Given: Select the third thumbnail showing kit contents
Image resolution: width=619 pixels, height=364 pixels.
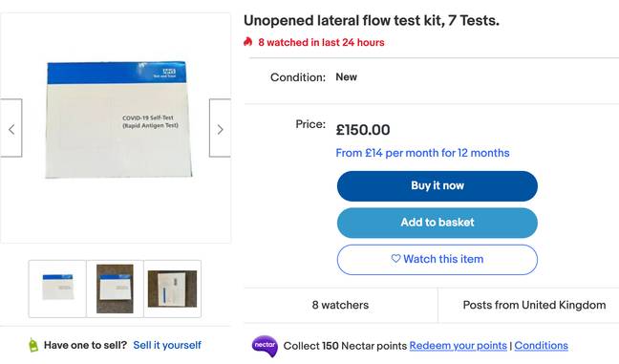Looking at the screenshot, I should tap(172, 289).
